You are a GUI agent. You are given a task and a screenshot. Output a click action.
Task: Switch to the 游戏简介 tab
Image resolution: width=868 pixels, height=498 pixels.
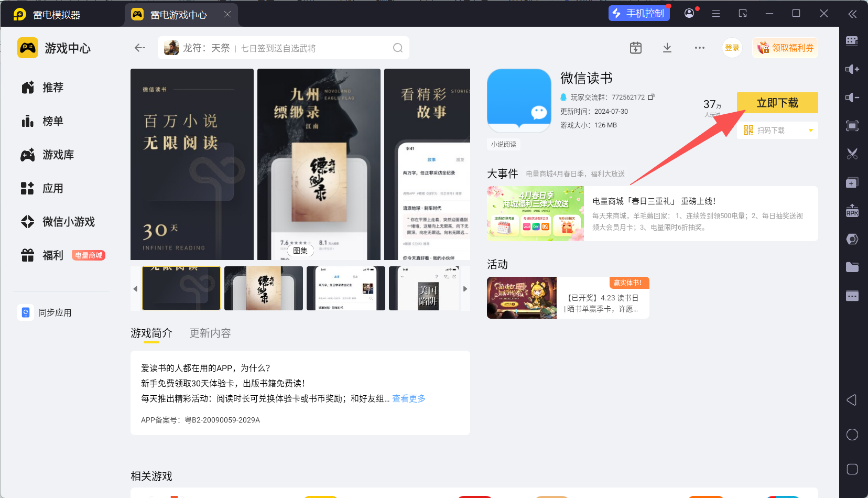pyautogui.click(x=151, y=333)
